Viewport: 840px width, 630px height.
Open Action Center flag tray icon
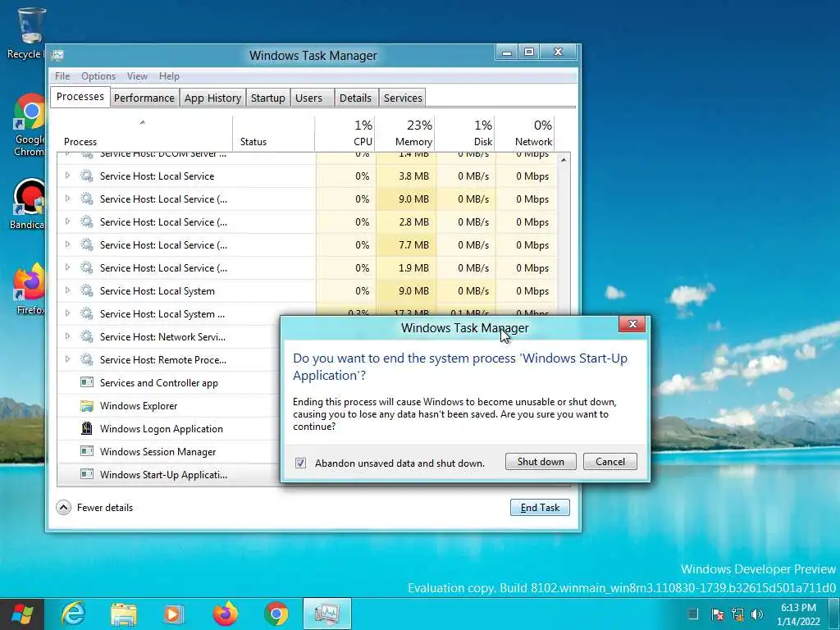[718, 614]
